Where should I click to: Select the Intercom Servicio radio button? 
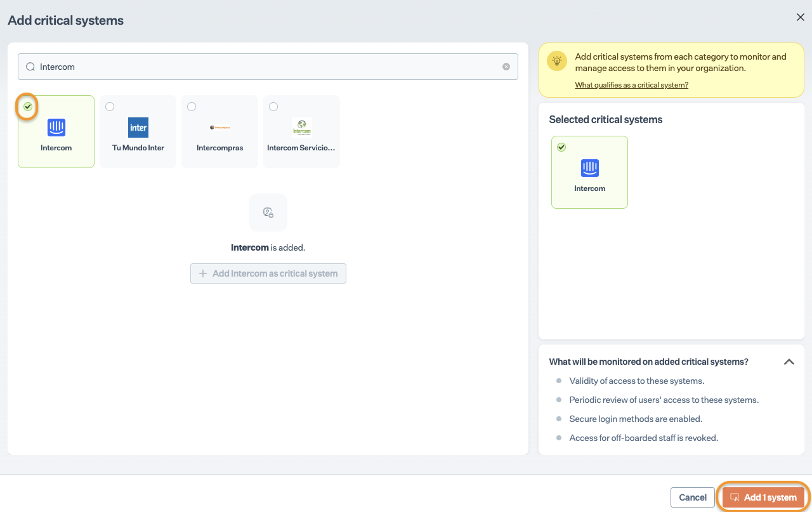(x=273, y=107)
